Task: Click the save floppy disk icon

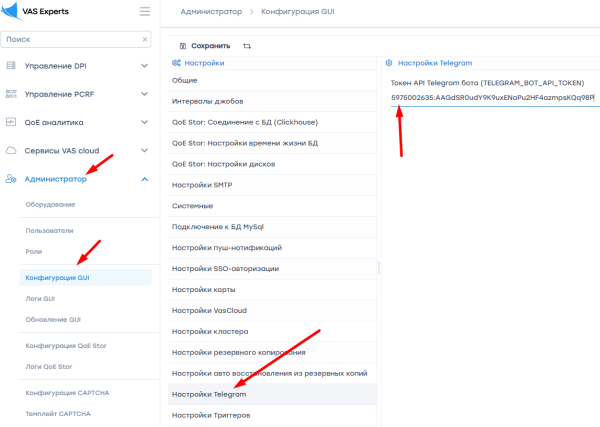Action: [x=182, y=46]
